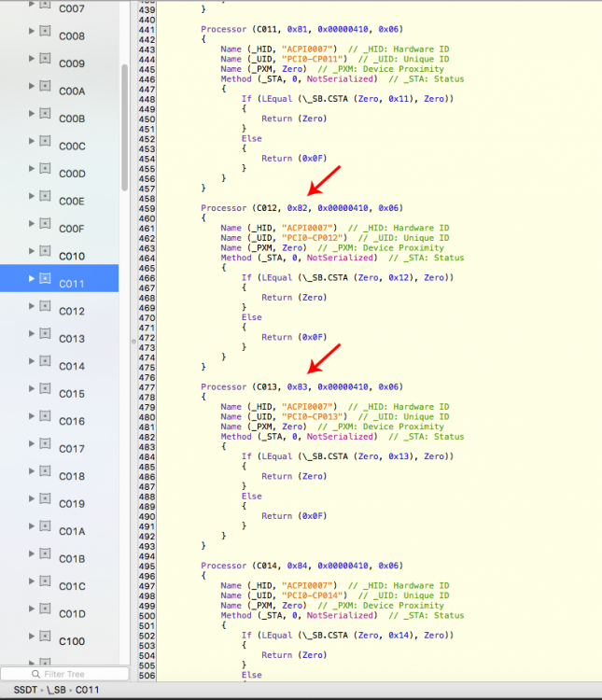The image size is (602, 700).
Task: Click the C015 processor icon
Action: 45,388
